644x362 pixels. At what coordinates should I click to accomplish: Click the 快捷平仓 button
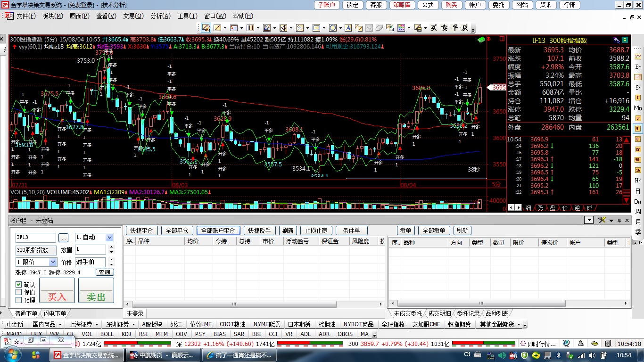click(x=142, y=230)
